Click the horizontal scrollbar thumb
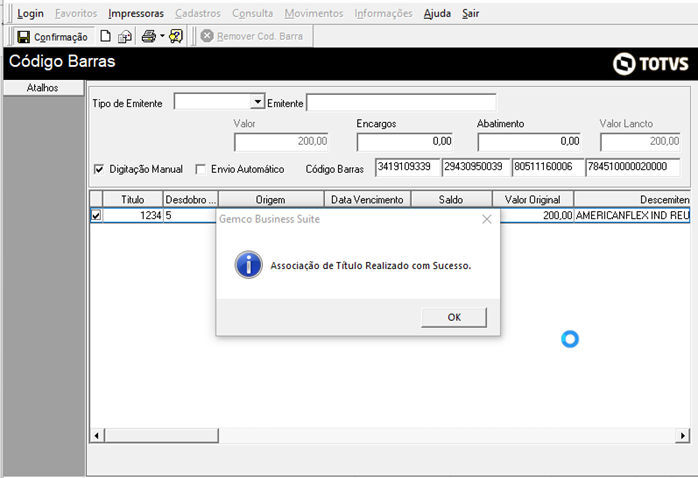Image resolution: width=698 pixels, height=478 pixels. coord(162,435)
